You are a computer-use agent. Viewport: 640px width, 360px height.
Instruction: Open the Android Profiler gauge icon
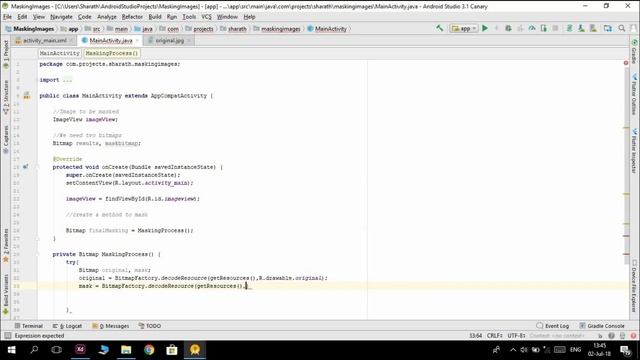[532, 28]
